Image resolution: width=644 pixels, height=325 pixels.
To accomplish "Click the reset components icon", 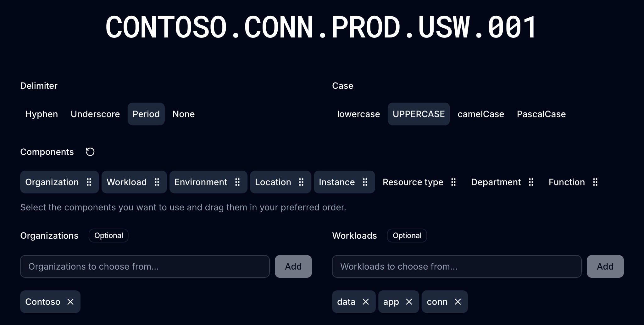I will 90,152.
